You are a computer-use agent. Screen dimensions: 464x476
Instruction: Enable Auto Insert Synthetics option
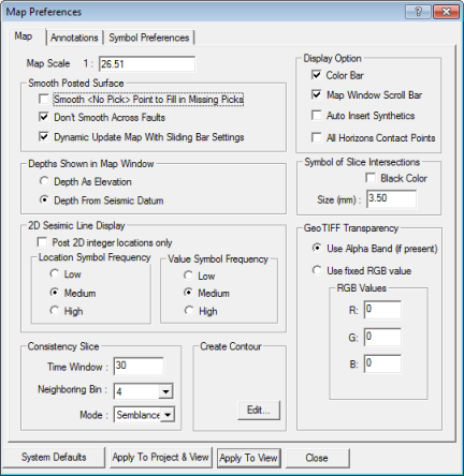pos(316,115)
